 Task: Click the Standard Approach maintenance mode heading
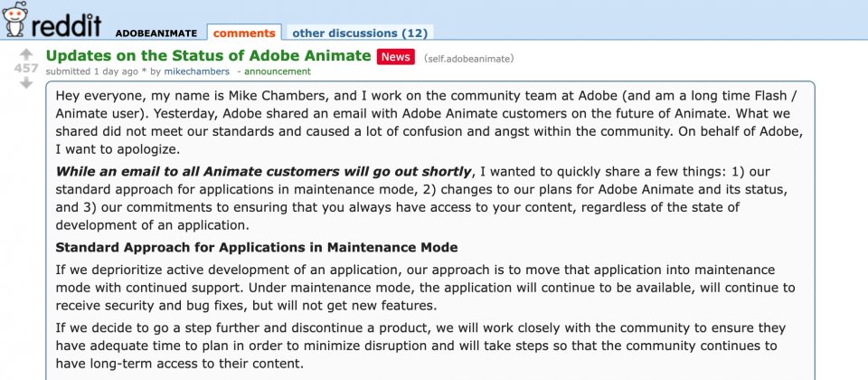coord(257,247)
